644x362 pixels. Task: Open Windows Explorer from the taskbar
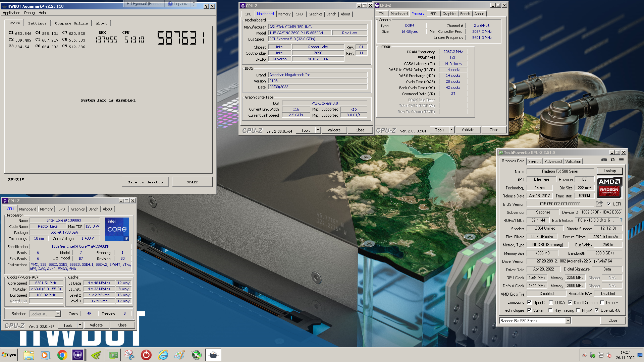pyautogui.click(x=29, y=355)
